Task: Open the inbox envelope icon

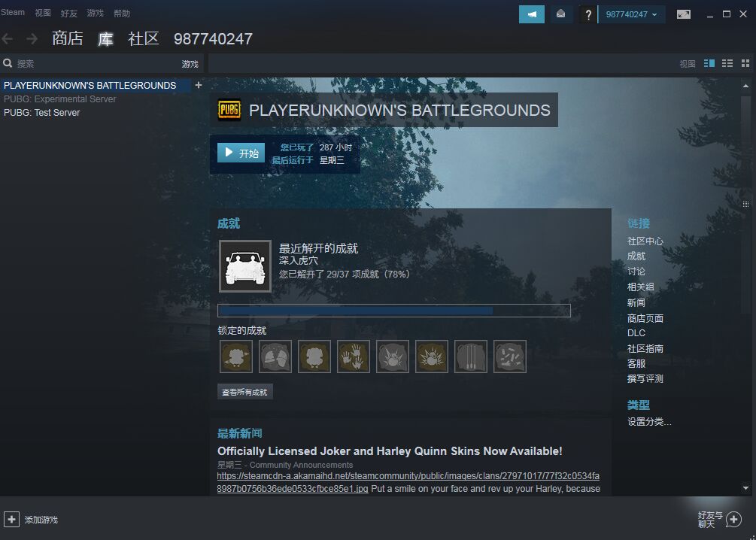Action: point(560,14)
